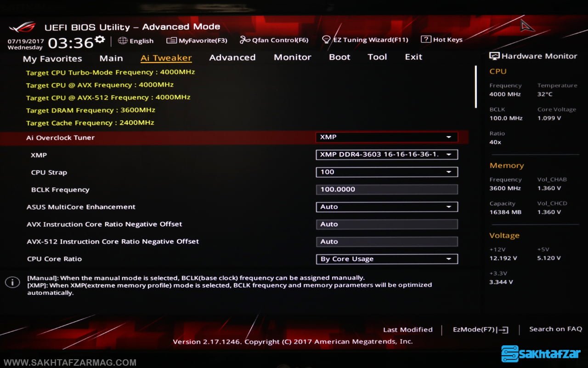Open MyFavorite(F3) shortcut icon

click(171, 40)
